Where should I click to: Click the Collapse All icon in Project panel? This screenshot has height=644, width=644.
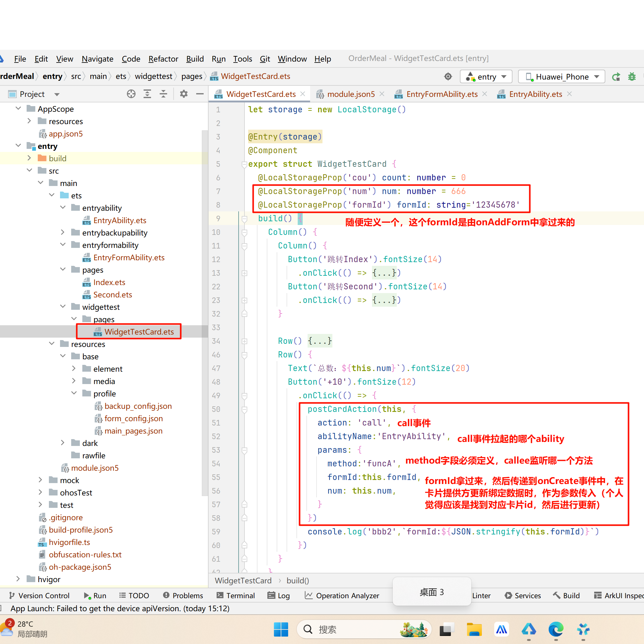click(x=163, y=94)
